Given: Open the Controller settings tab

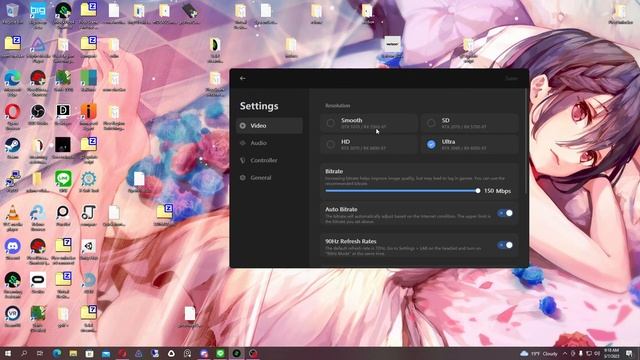Looking at the screenshot, I should click(269, 160).
